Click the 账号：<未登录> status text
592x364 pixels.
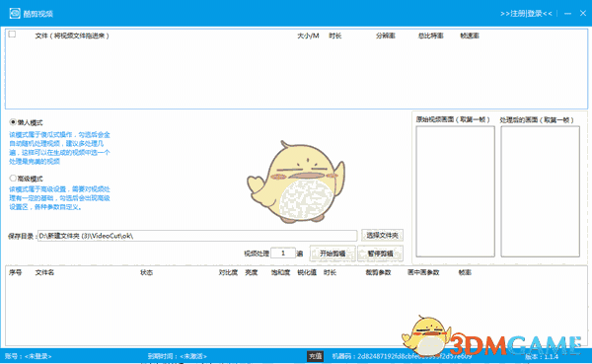(28, 356)
